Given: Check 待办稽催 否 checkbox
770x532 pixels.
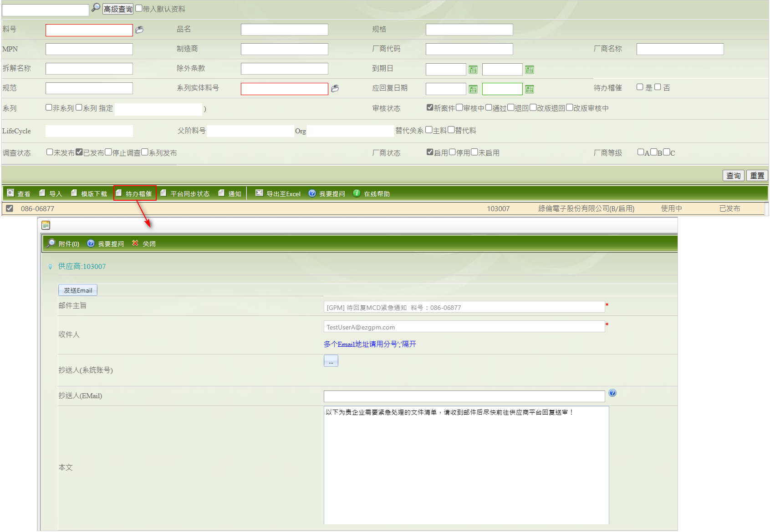Looking at the screenshot, I should coord(658,87).
